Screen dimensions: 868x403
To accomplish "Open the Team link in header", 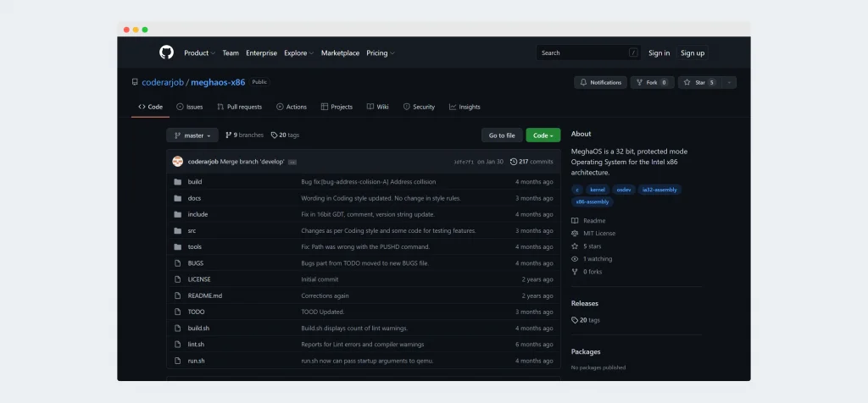I will (231, 53).
